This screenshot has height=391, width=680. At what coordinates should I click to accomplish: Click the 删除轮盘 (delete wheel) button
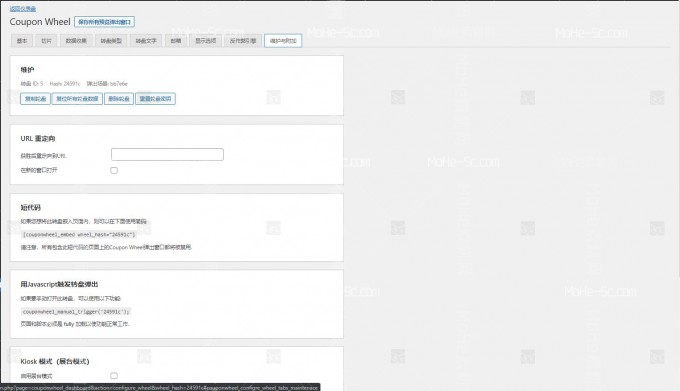pos(119,99)
